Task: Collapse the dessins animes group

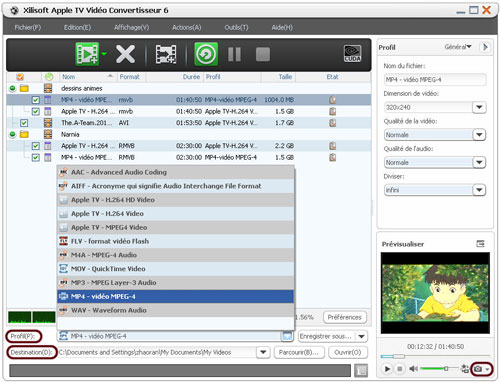Action: 12,88
